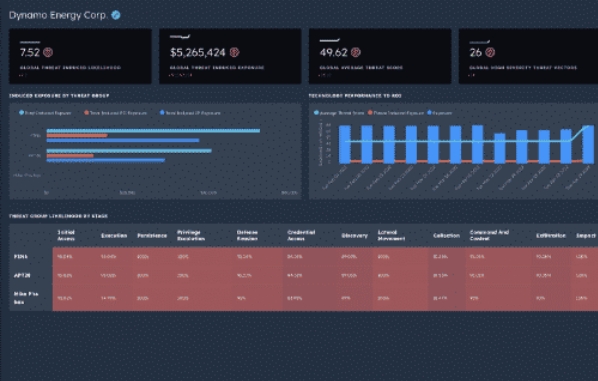
Task: Select the Global Threat Induced Likelihood card value 7.52
Action: tap(30, 52)
